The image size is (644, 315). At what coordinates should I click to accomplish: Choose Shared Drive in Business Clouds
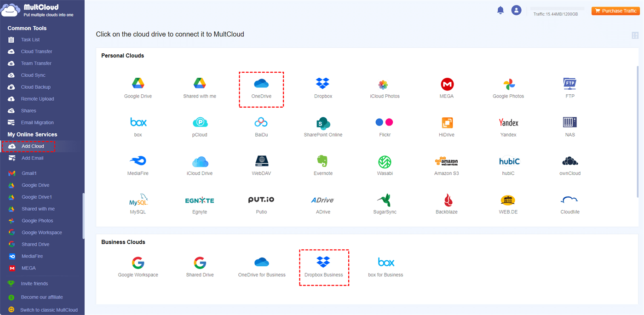(x=200, y=267)
